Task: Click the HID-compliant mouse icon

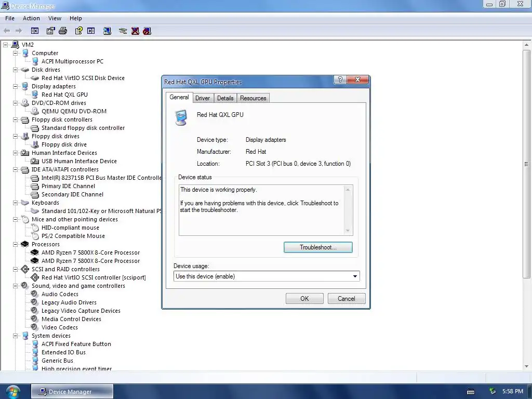Action: coord(35,228)
